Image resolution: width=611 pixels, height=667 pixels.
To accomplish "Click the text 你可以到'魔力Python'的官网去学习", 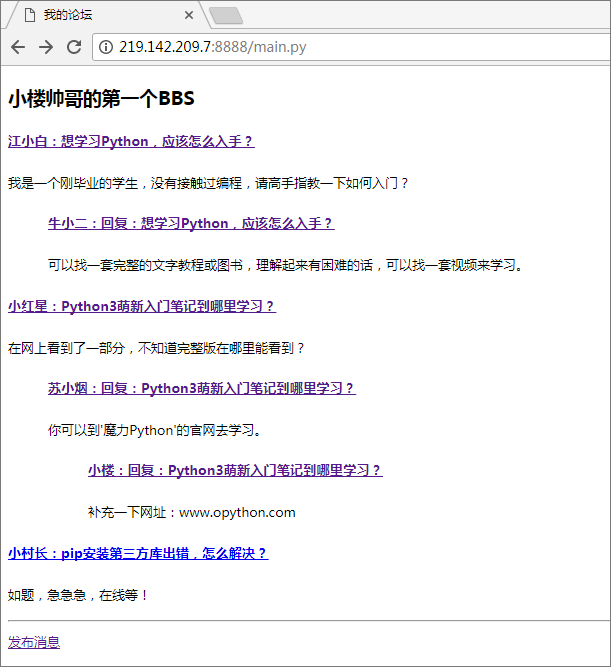I will pos(154,430).
